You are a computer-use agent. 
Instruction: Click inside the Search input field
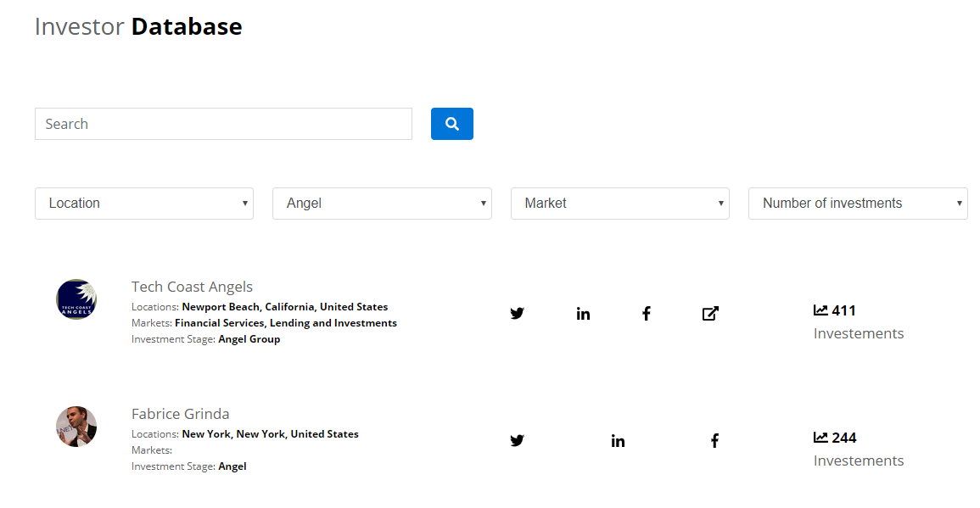(223, 124)
